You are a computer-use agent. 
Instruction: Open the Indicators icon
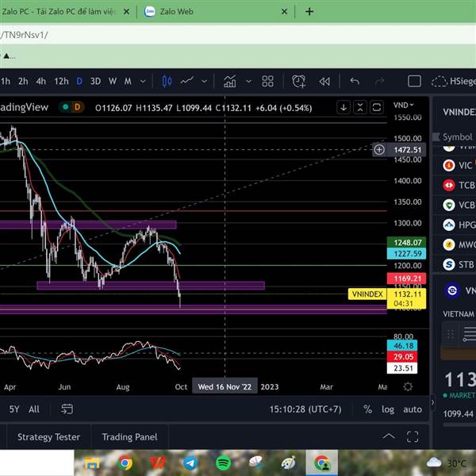(x=230, y=82)
